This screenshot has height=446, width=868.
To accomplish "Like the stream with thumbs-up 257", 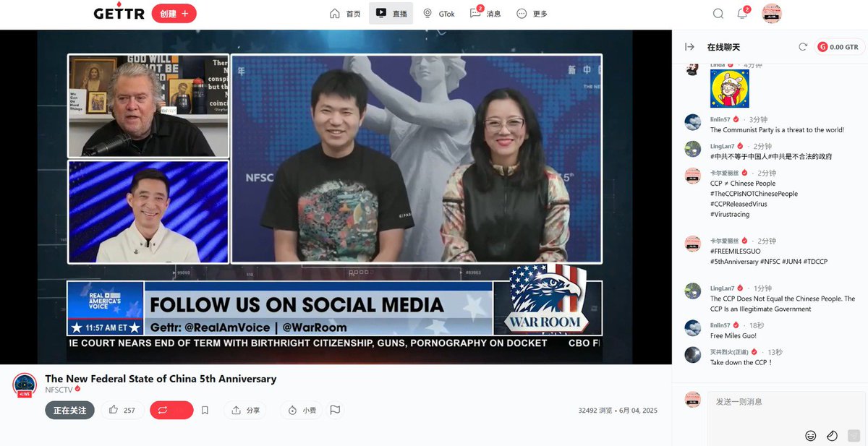I will coord(122,411).
